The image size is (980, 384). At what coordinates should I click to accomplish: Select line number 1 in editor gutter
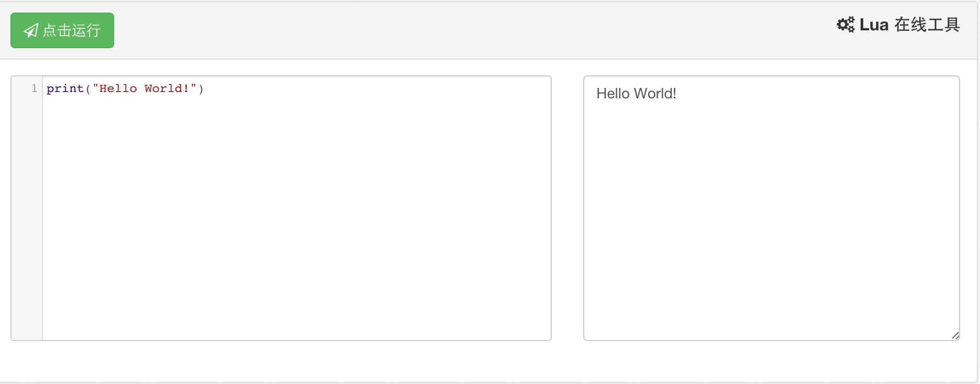coord(34,88)
